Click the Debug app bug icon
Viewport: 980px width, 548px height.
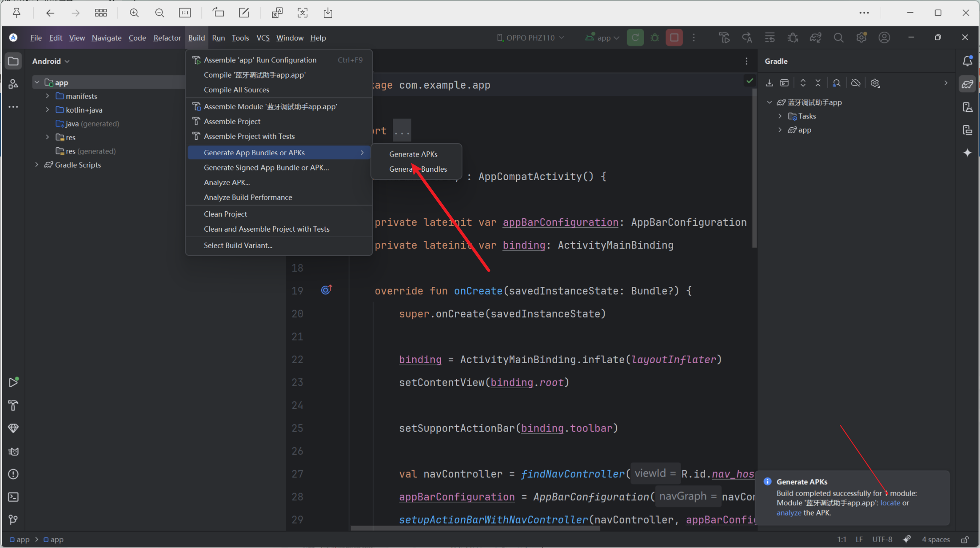point(655,38)
